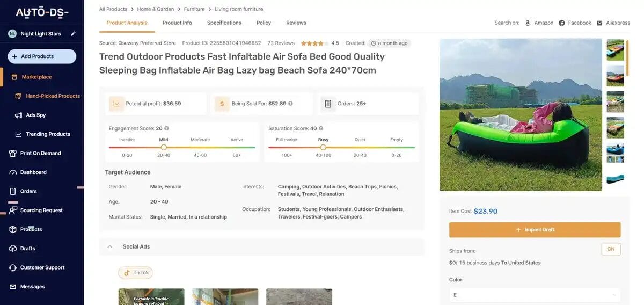Edit store name pencil icon
The width and height of the screenshot is (644, 305).
click(x=73, y=34)
